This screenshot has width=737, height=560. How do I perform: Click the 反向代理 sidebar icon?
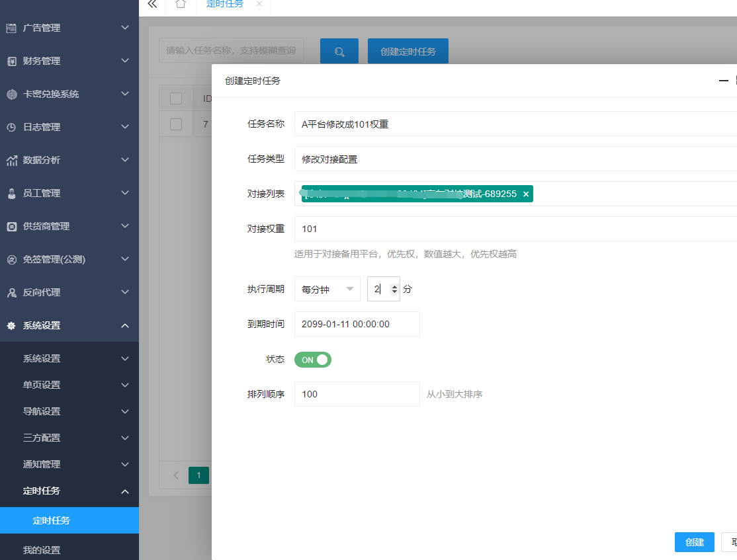pyautogui.click(x=11, y=293)
